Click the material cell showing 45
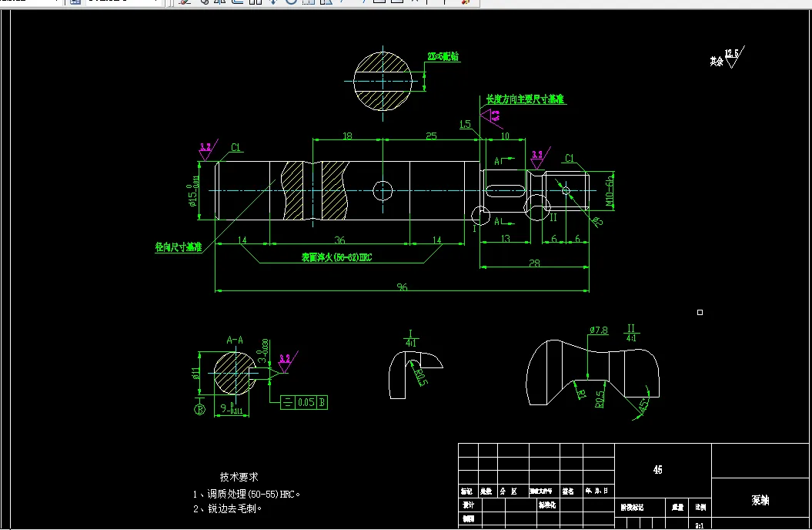This screenshot has height=530, width=812. [658, 468]
